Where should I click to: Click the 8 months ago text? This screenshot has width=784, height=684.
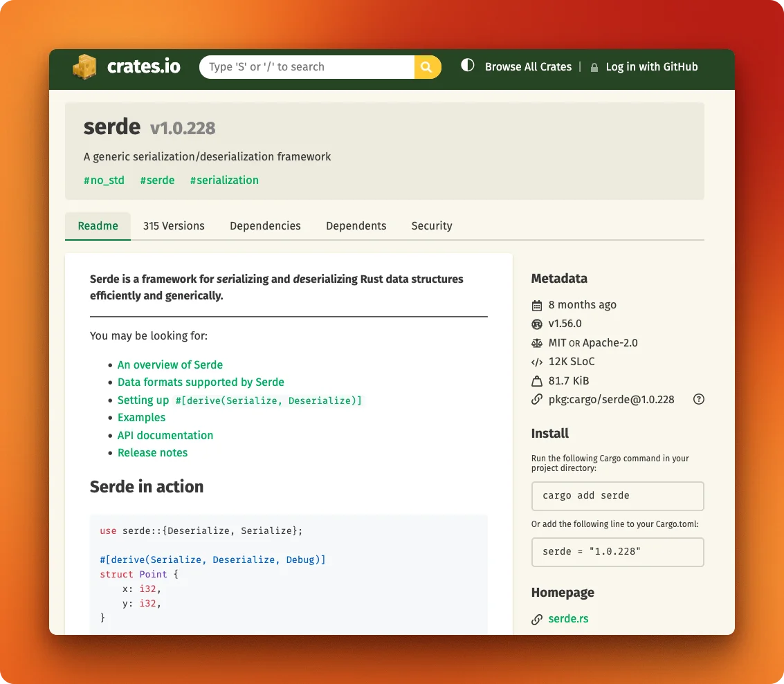point(582,305)
